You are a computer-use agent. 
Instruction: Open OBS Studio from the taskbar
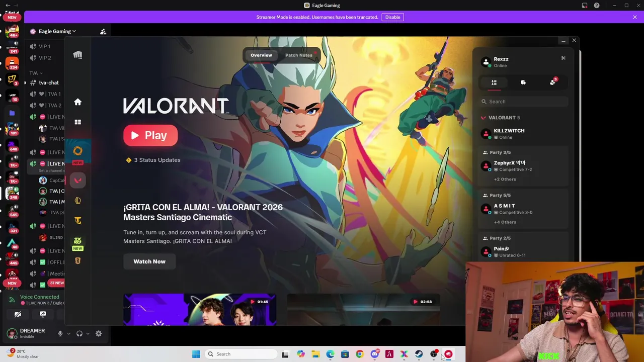click(434, 354)
